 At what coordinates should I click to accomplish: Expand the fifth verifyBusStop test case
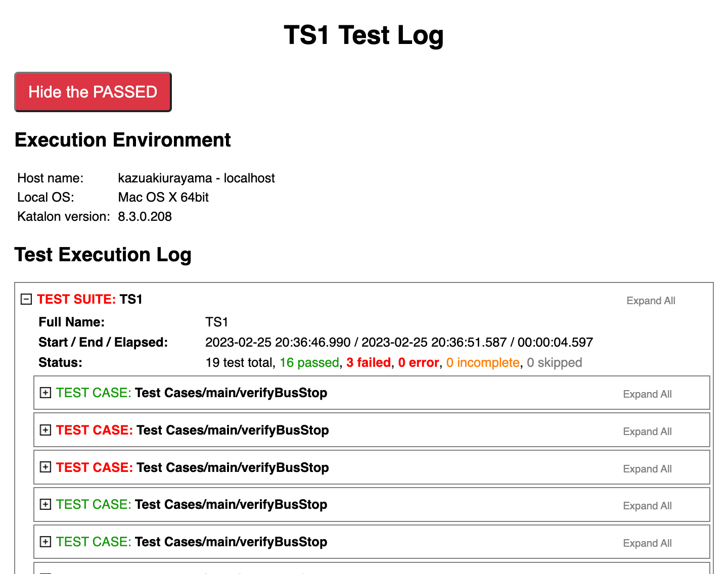[45, 542]
